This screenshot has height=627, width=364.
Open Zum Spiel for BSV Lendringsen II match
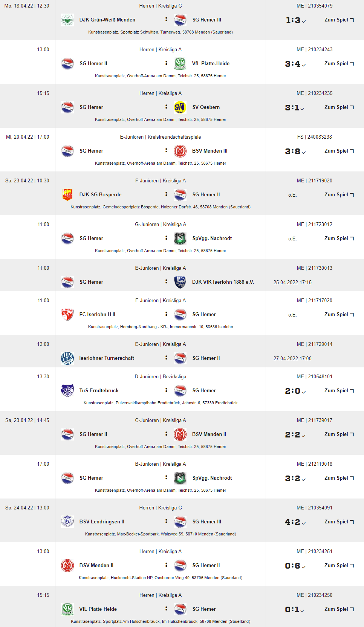click(339, 522)
